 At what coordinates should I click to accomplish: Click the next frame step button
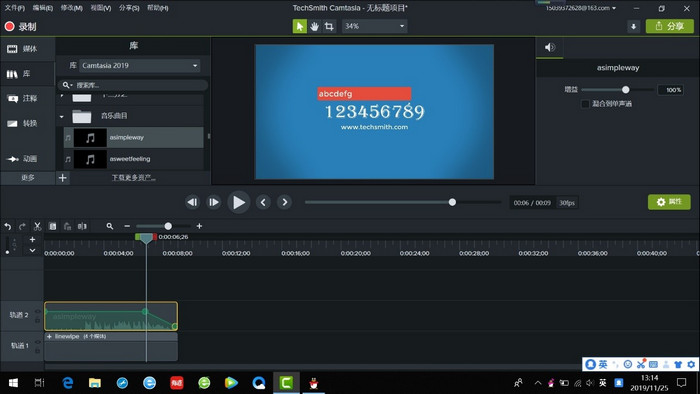[214, 202]
